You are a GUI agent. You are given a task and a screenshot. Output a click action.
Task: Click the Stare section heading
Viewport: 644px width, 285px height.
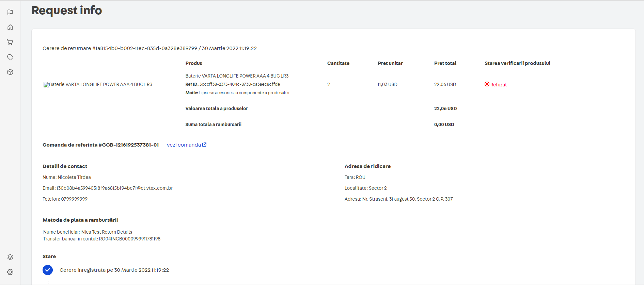(49, 256)
